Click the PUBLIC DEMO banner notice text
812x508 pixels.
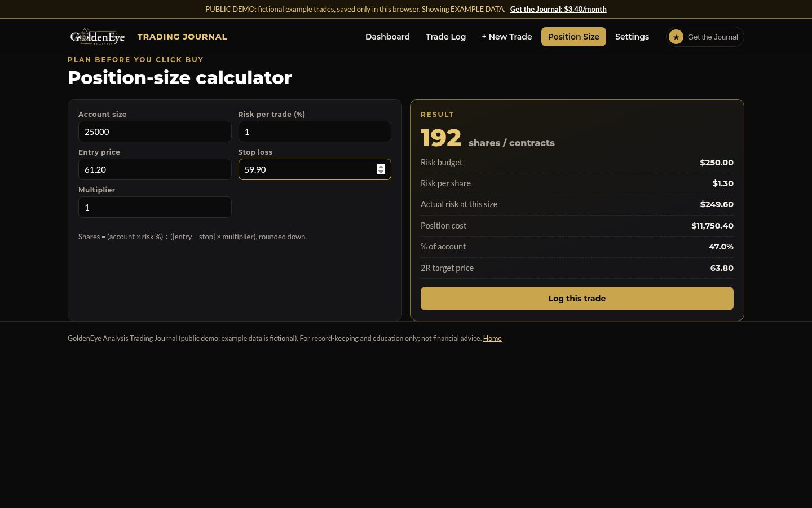[355, 9]
